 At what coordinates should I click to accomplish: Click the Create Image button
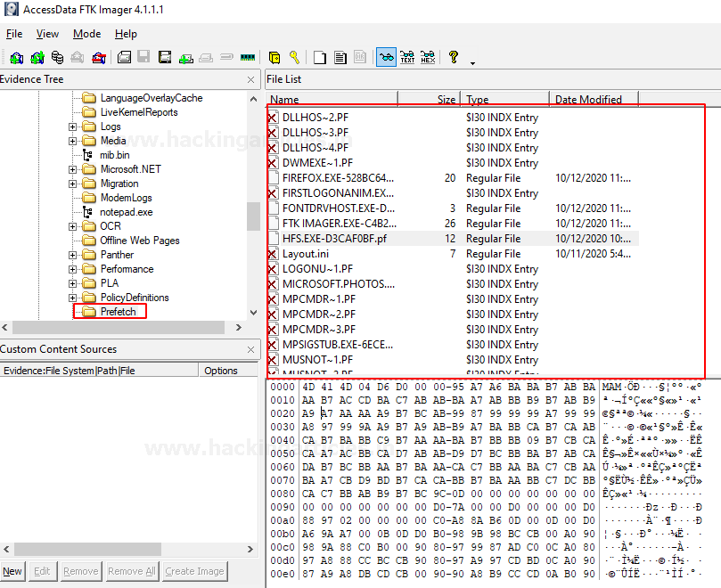194,571
